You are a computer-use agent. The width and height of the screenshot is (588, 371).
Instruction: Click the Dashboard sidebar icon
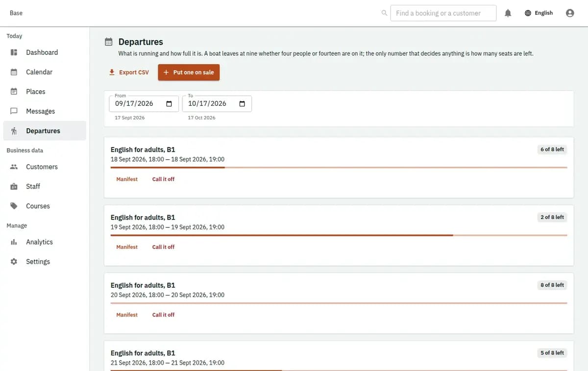point(14,52)
